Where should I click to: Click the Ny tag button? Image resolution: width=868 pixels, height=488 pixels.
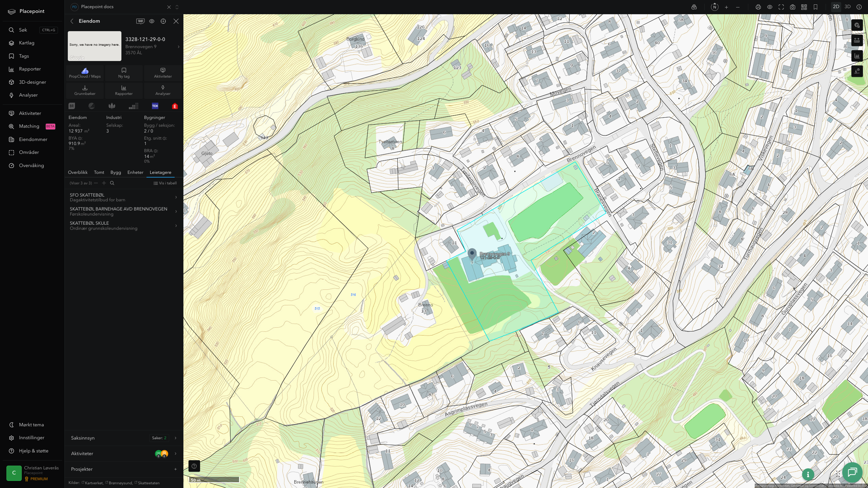124,73
